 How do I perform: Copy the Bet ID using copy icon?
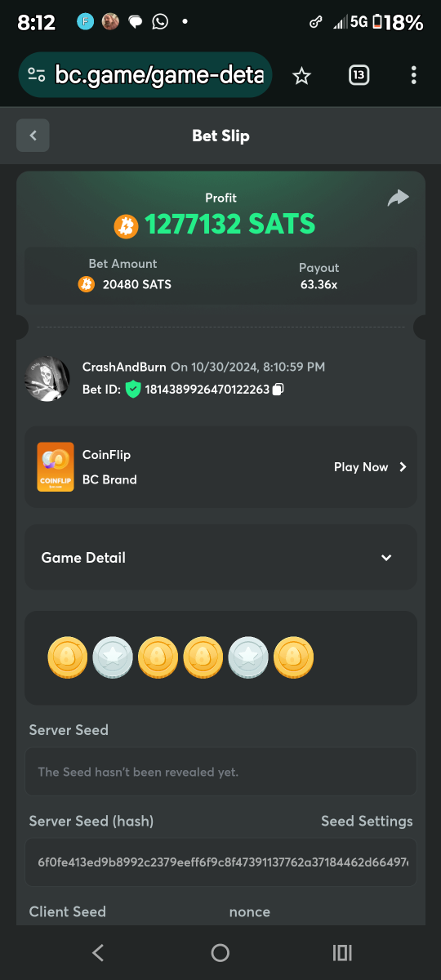click(278, 390)
